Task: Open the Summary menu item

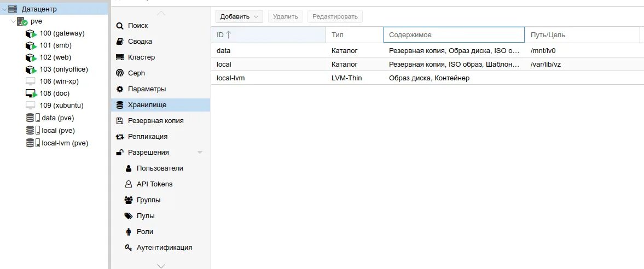Action: pyautogui.click(x=140, y=42)
